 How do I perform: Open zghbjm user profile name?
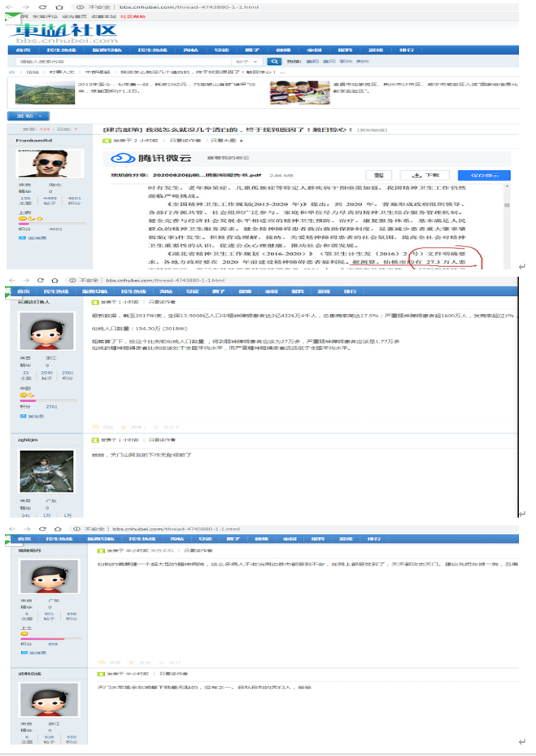click(x=28, y=440)
